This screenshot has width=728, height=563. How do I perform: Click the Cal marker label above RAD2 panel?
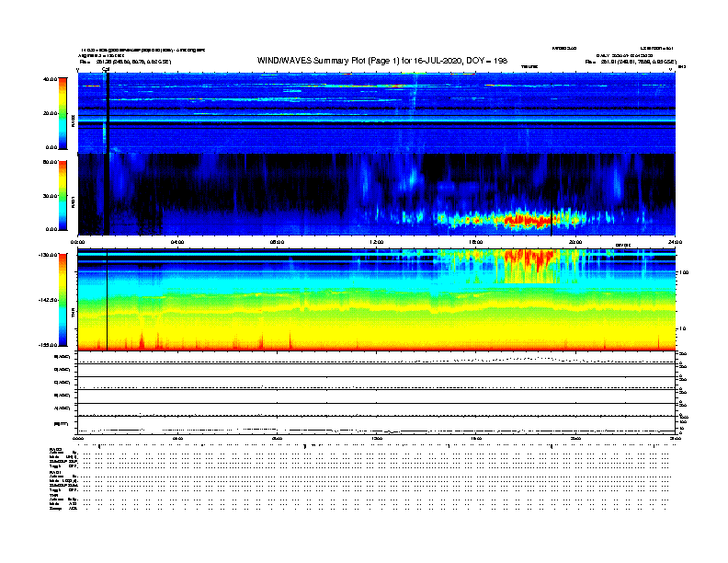click(106, 69)
